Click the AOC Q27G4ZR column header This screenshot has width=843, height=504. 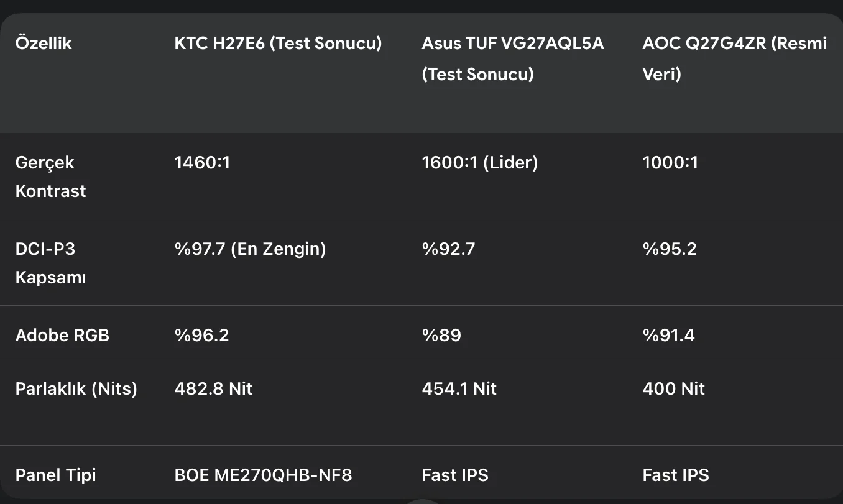pyautogui.click(x=734, y=58)
